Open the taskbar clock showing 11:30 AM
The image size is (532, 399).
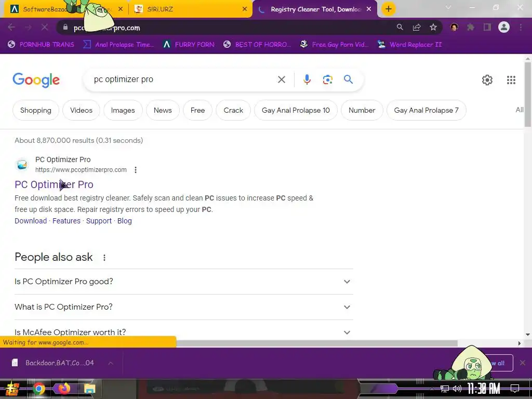[x=484, y=389]
